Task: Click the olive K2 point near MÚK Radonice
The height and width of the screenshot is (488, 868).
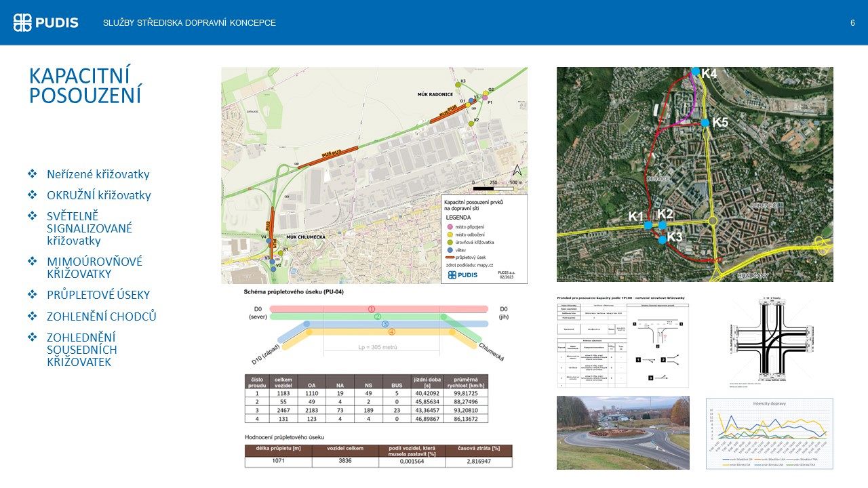Action: (471, 123)
